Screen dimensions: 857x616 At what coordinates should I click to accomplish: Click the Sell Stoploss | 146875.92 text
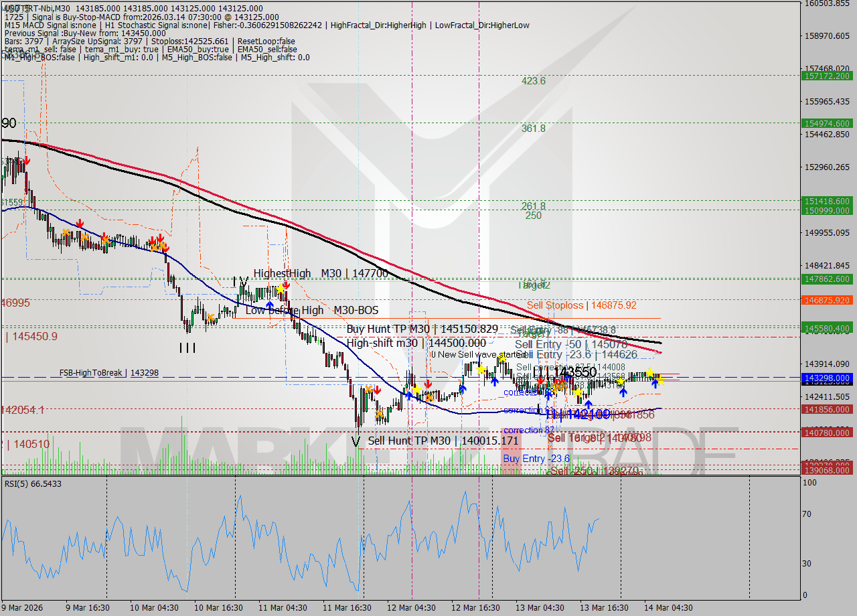pos(572,305)
